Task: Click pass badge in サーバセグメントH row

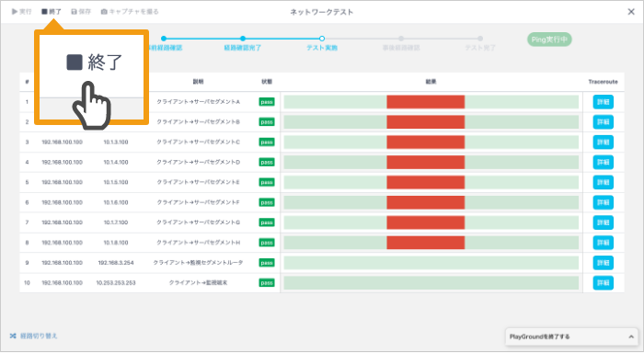Action: pos(267,243)
